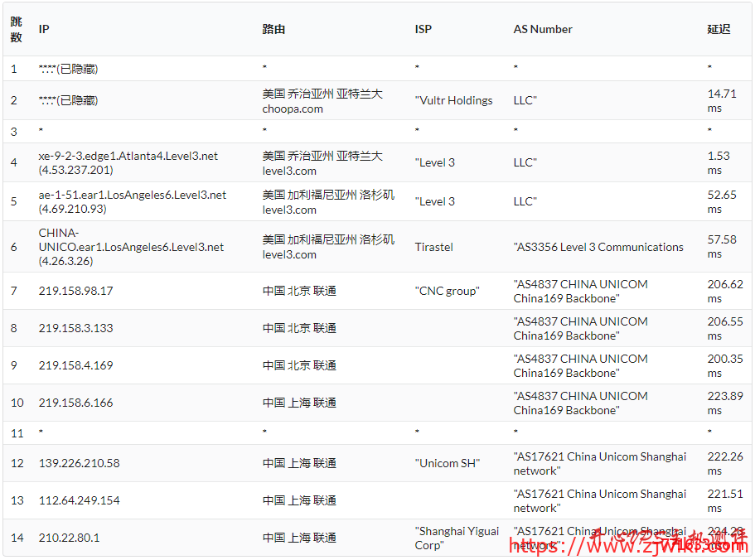Select the "AS3356 Level 3 Communications cell
This screenshot has width=755, height=560.
point(598,247)
